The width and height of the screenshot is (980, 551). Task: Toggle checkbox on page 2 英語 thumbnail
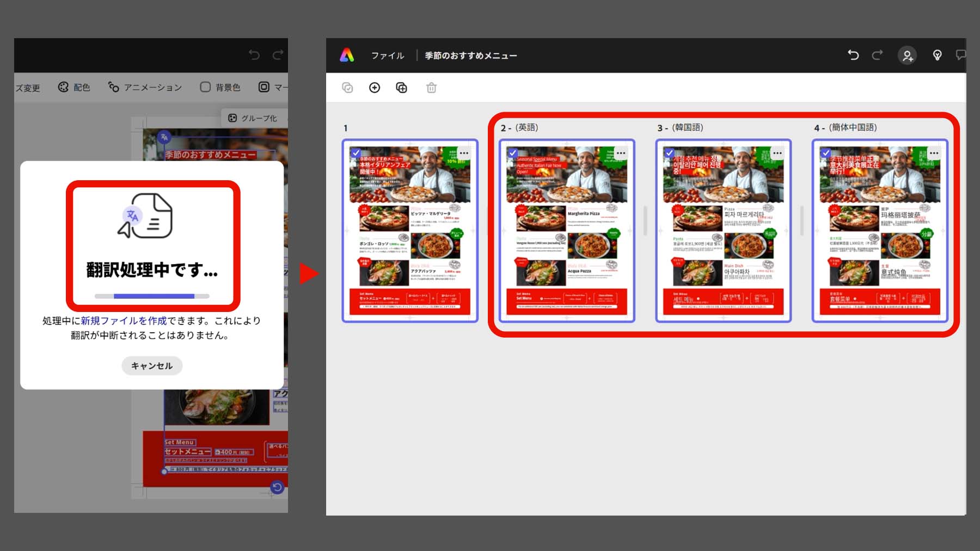tap(512, 153)
